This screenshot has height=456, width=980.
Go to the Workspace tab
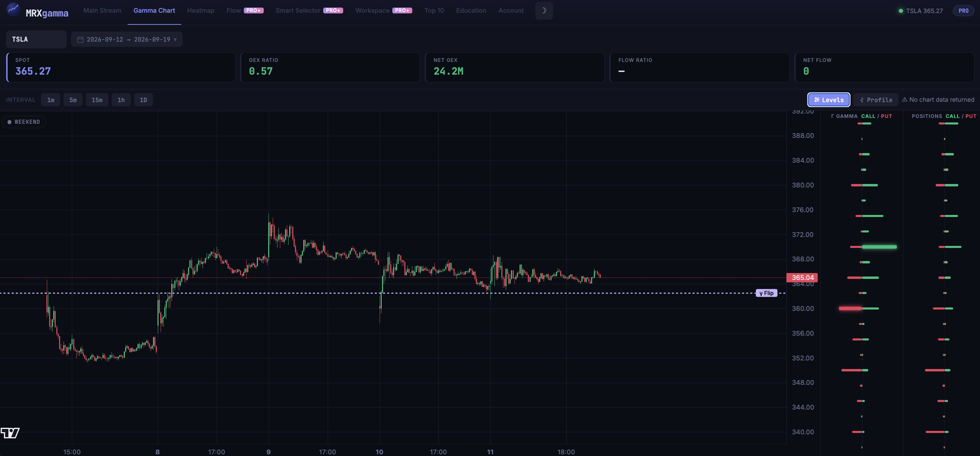372,11
